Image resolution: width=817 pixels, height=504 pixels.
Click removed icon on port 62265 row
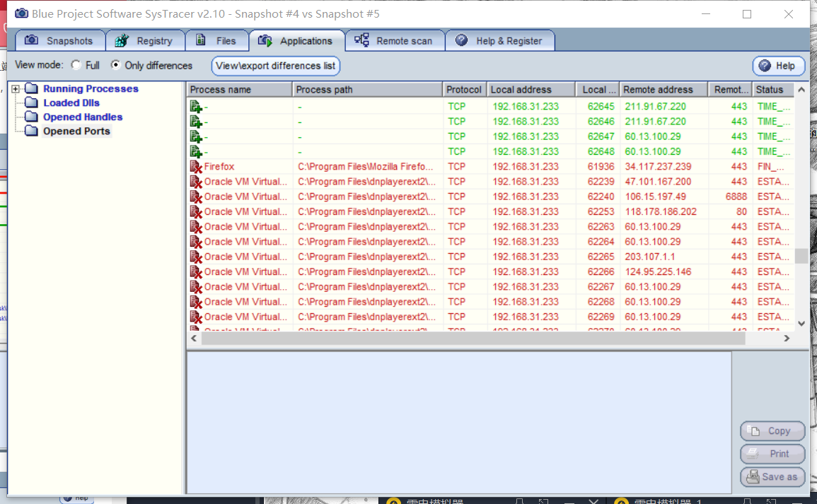click(196, 257)
